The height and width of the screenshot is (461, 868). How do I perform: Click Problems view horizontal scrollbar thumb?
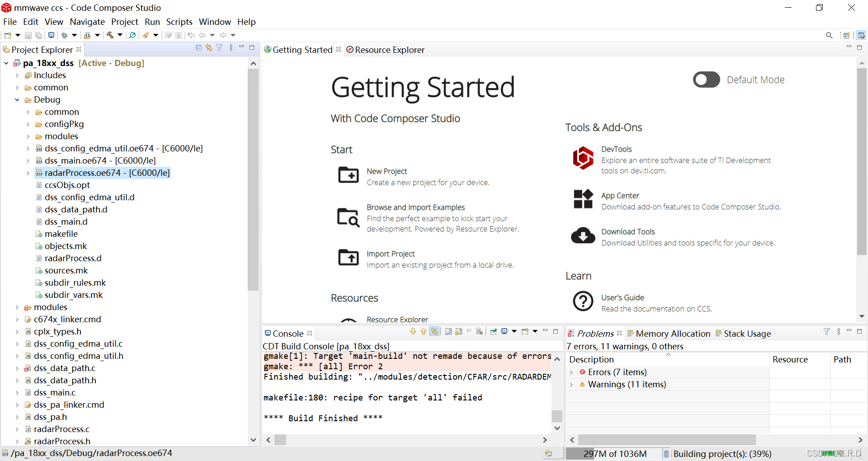click(x=667, y=440)
